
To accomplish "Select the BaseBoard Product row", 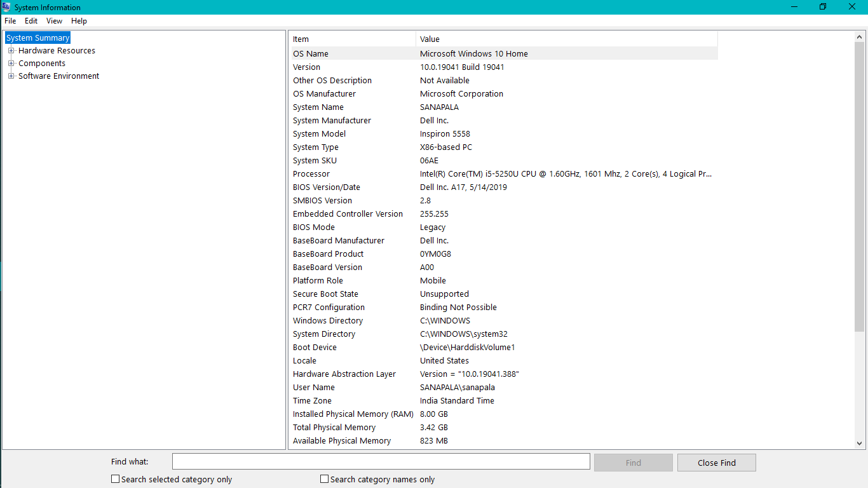I will point(505,254).
